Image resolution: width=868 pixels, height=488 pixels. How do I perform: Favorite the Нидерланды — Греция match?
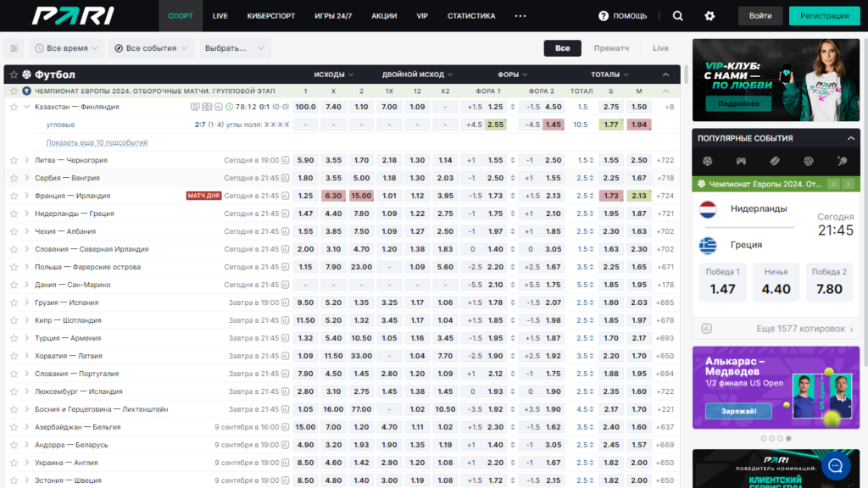14,213
